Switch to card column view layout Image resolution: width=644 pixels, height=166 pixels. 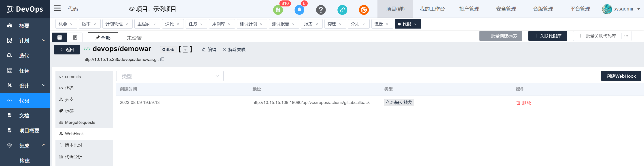tap(75, 37)
